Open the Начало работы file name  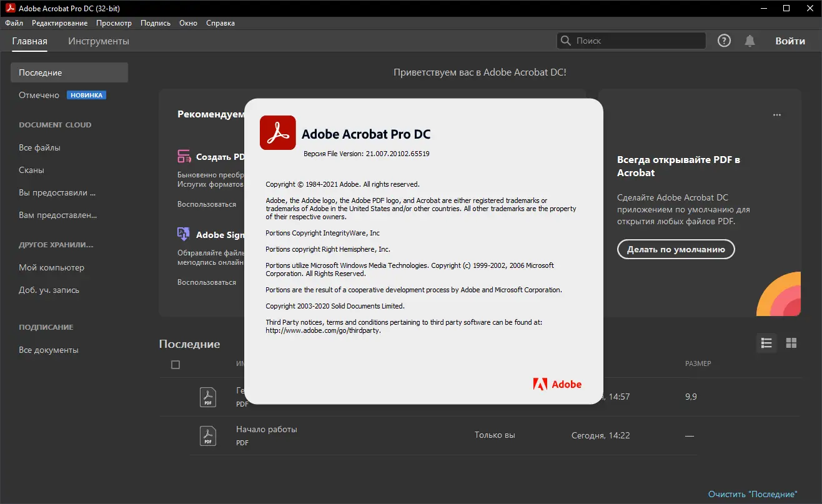click(267, 429)
